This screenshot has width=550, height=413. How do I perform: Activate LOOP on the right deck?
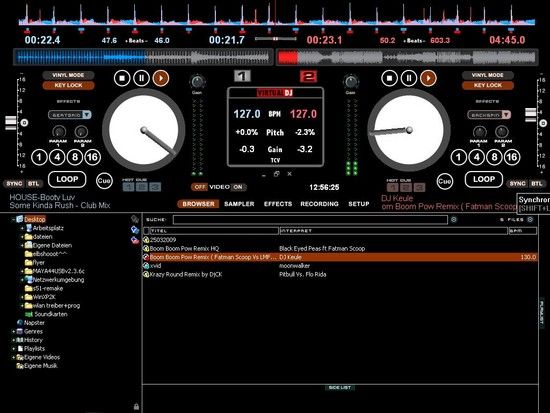484,179
